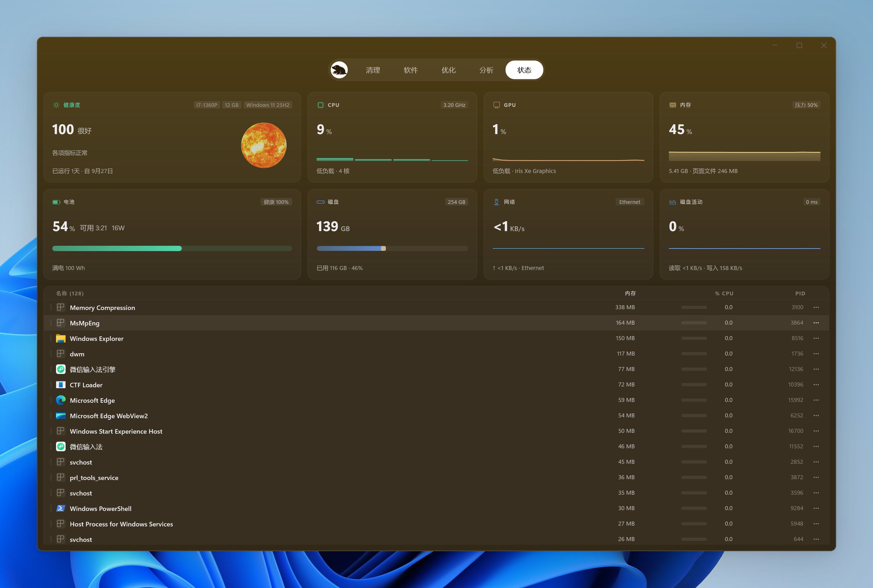Sort processes by the % CPU column header
The width and height of the screenshot is (873, 588).
coord(724,293)
